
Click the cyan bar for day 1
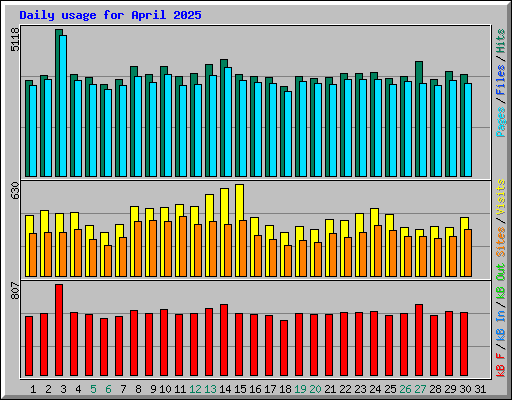[x=33, y=131]
